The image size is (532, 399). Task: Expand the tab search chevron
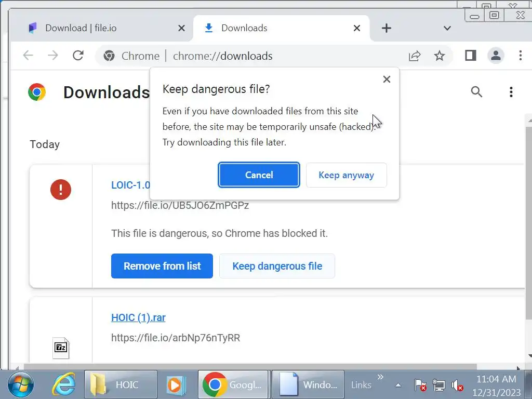[447, 28]
